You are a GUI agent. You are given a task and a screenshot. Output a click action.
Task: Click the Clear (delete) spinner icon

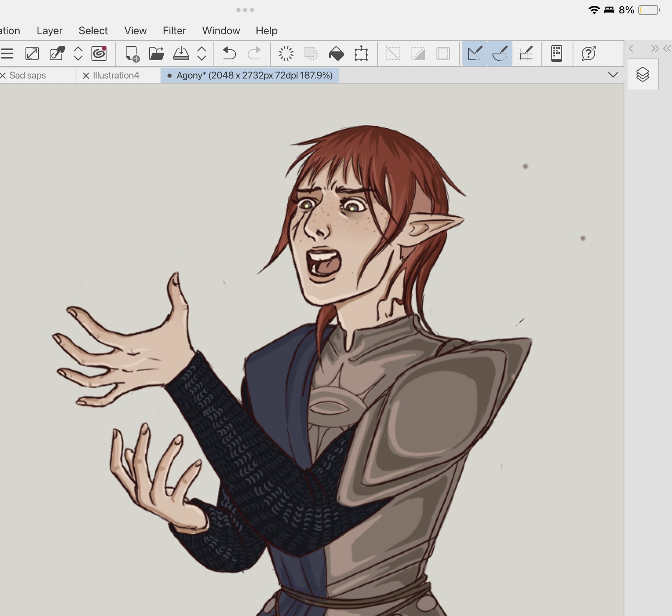coord(286,53)
